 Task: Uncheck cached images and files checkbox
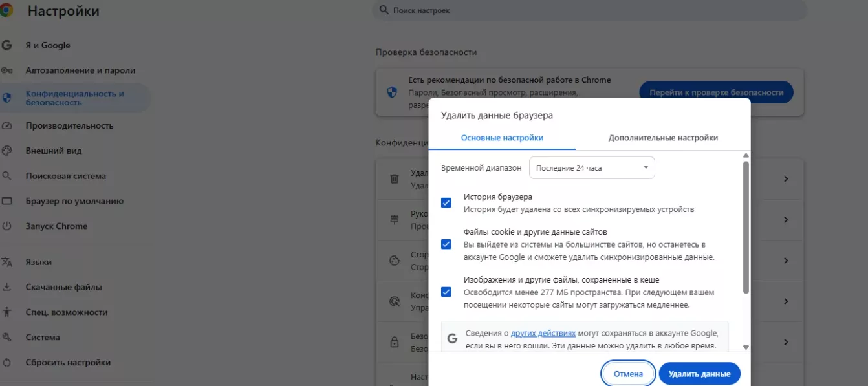click(446, 291)
